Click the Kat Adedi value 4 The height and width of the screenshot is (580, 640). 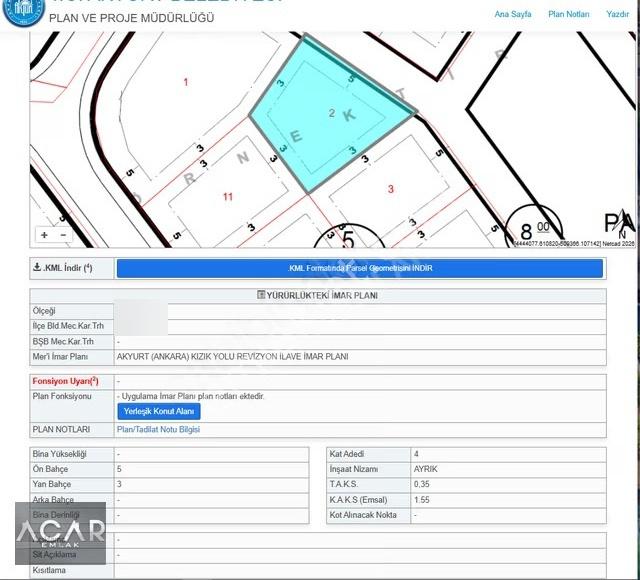point(416,454)
